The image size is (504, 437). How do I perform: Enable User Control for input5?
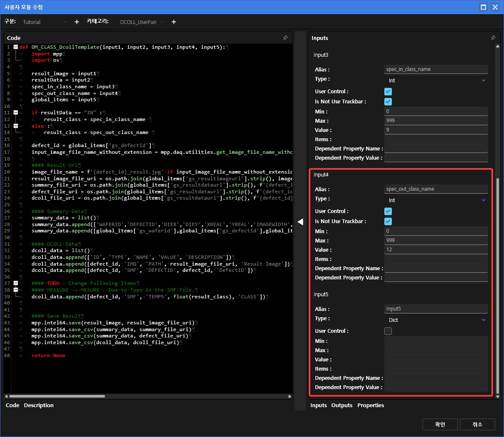[388, 331]
